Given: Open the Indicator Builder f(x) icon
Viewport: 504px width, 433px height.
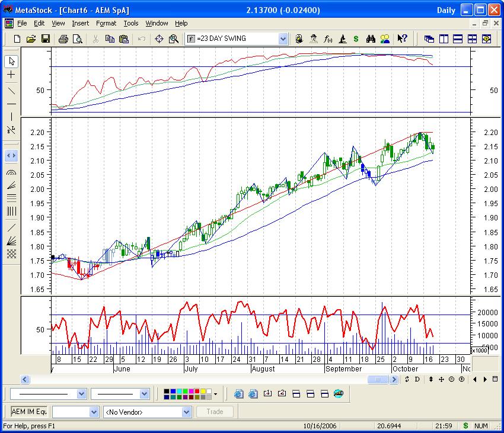Looking at the screenshot, I should coord(328,39).
